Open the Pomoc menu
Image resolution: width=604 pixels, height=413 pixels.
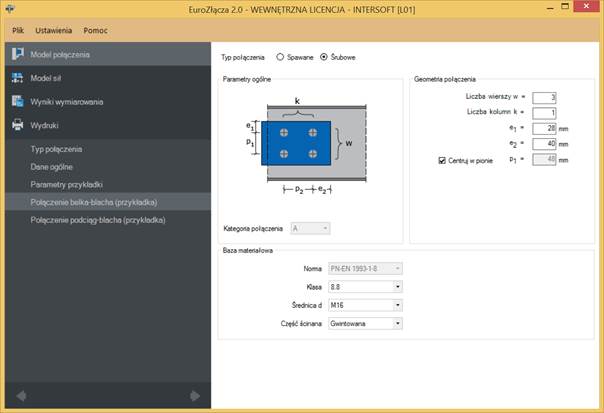[95, 30]
